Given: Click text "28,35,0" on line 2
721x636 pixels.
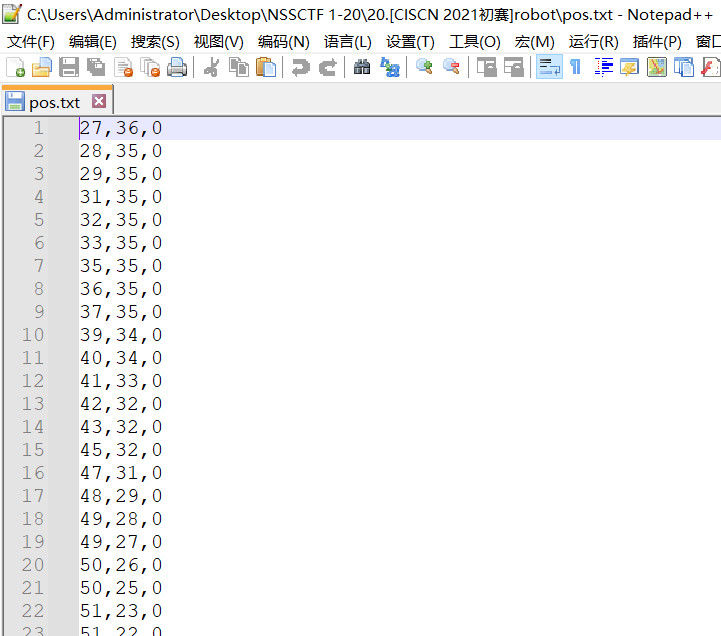Looking at the screenshot, I should (x=121, y=151).
